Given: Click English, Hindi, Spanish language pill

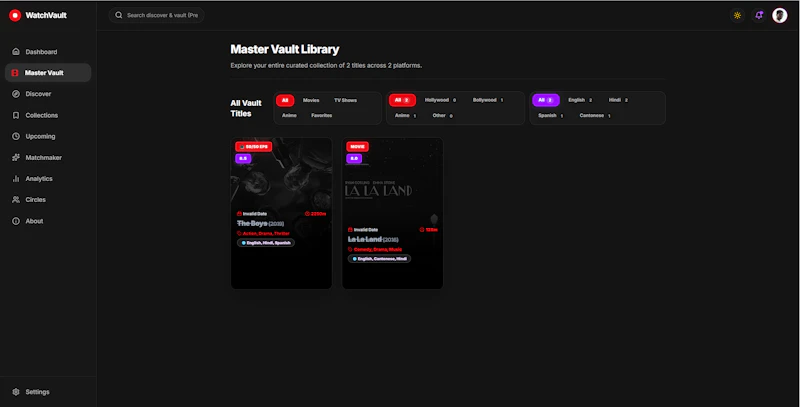Looking at the screenshot, I should 266,243.
